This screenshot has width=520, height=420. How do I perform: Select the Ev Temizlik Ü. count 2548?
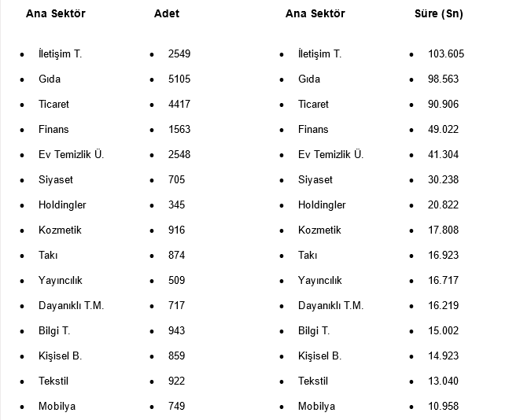[x=179, y=155]
